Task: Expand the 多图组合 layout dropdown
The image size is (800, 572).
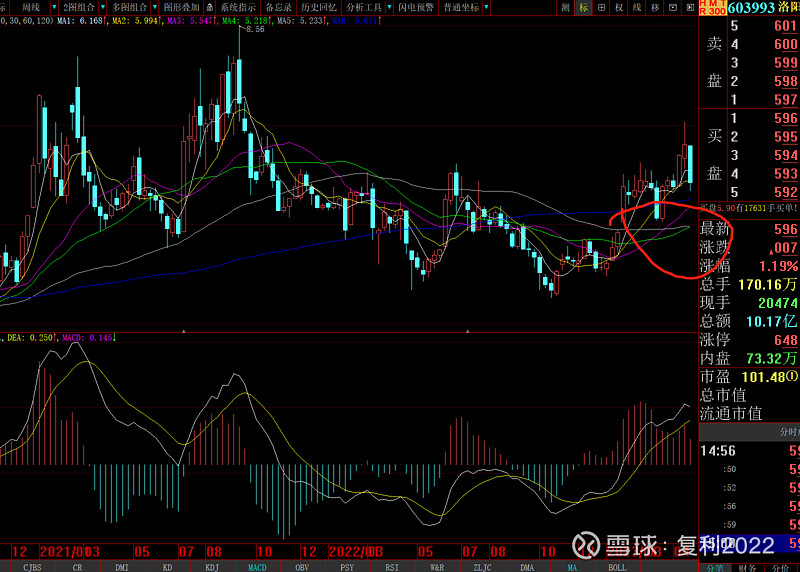Action: [x=131, y=7]
